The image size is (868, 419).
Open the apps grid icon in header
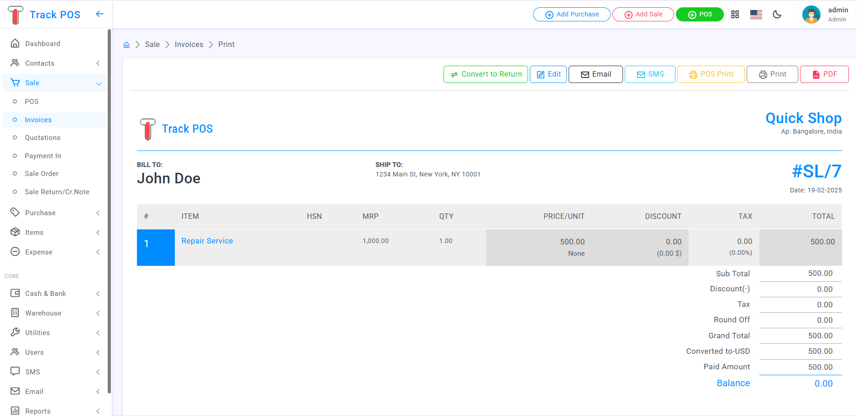pyautogui.click(x=735, y=15)
